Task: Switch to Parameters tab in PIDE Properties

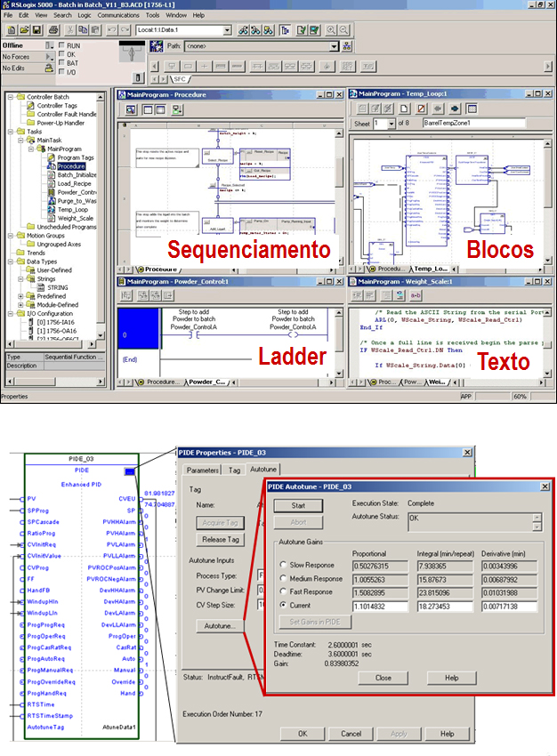Action: pos(203,470)
